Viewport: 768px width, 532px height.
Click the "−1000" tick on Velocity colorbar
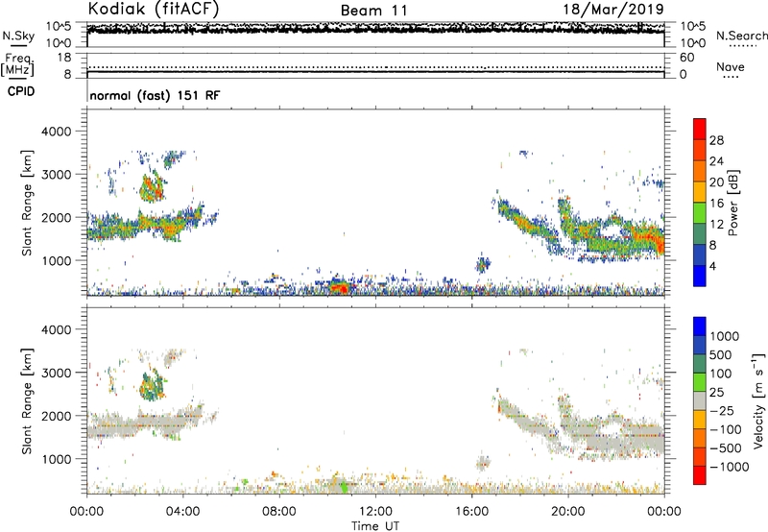(729, 467)
